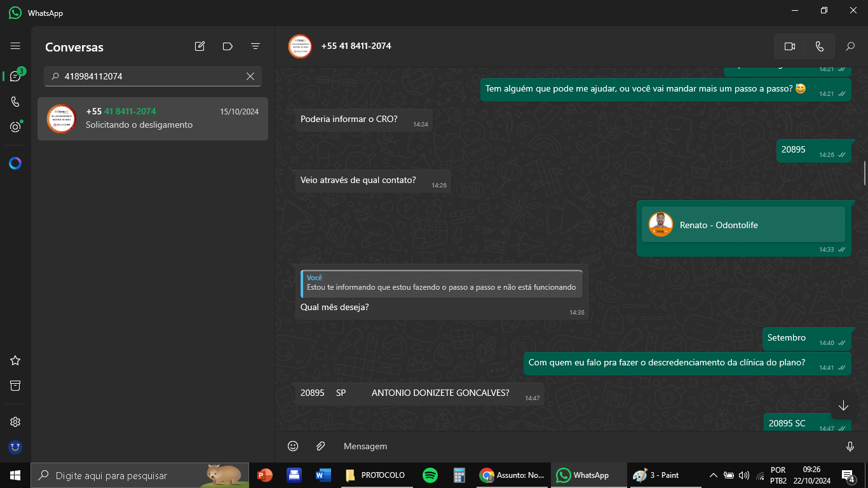Start a video call with the contact
Image resolution: width=868 pixels, height=488 pixels.
(x=790, y=46)
